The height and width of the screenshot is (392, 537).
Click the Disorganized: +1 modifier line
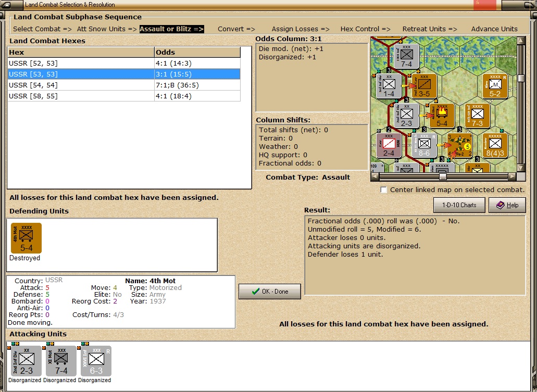tap(288, 57)
